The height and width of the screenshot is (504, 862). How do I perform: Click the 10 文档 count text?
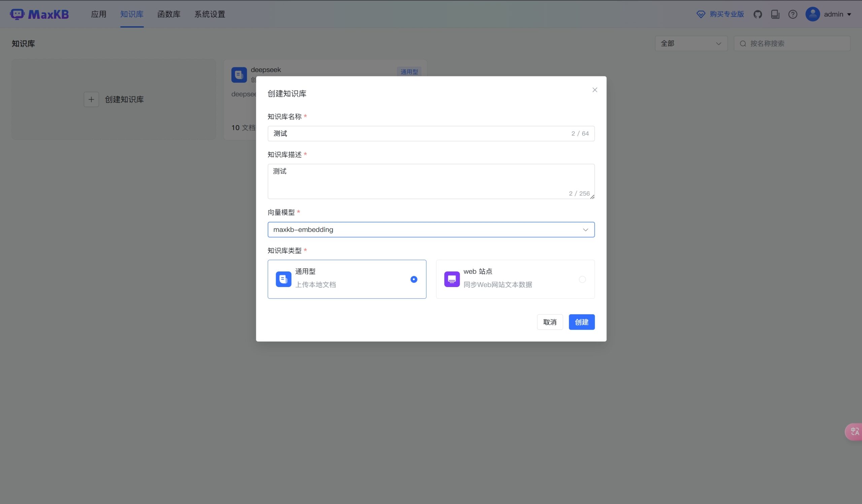[243, 128]
